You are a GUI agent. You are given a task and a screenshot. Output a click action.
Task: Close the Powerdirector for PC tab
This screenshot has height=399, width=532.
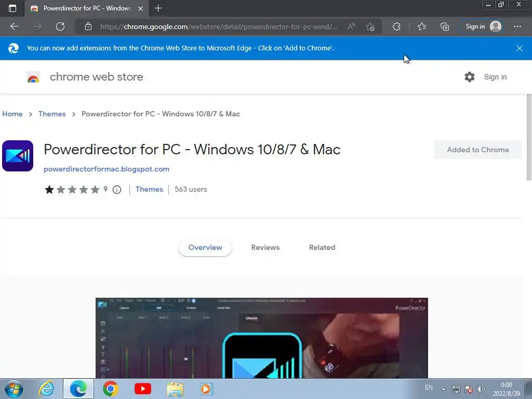coord(140,8)
